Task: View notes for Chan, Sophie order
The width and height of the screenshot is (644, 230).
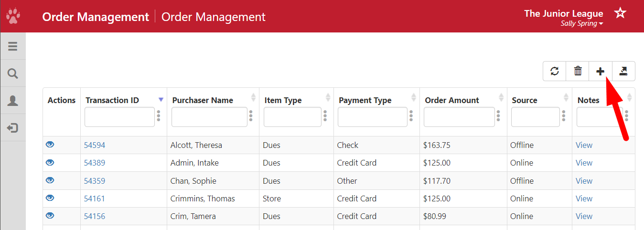Action: click(584, 181)
